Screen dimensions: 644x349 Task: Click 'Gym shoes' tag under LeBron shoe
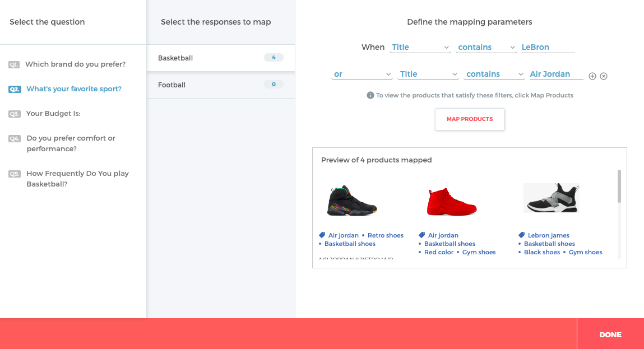(585, 252)
